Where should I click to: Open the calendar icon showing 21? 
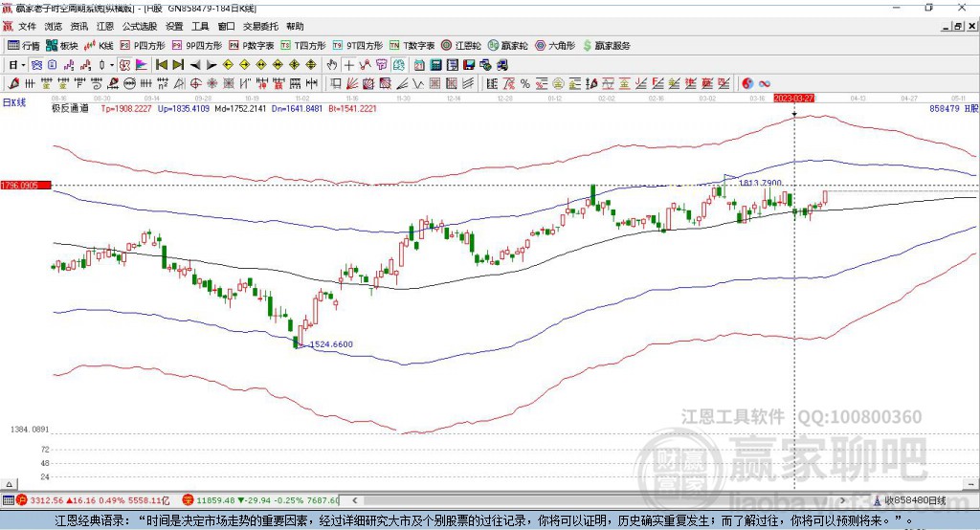(x=419, y=65)
